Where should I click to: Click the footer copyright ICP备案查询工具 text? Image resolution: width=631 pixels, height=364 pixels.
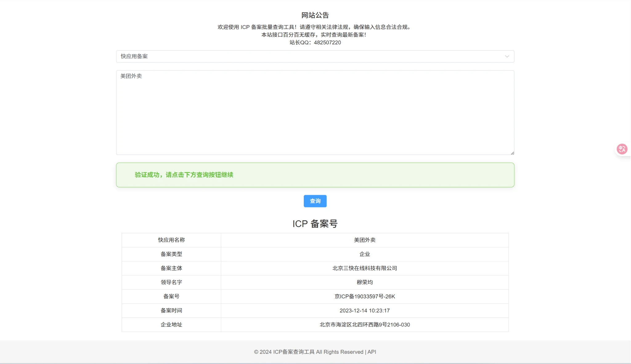click(293, 352)
